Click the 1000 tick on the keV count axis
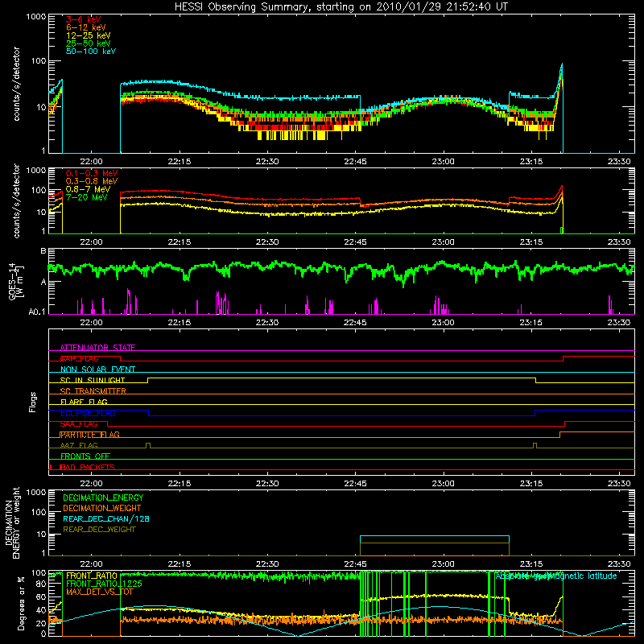This screenshot has height=644, width=644. click(35, 17)
